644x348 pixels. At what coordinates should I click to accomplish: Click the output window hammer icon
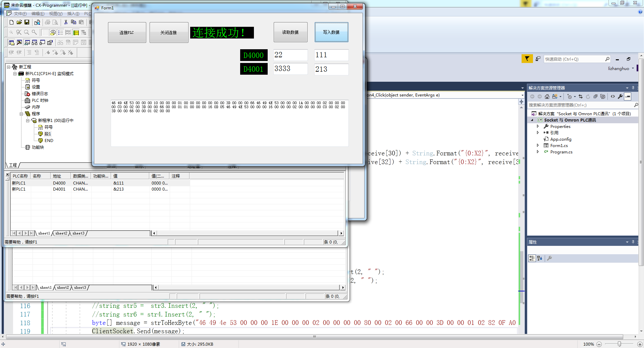19,43
